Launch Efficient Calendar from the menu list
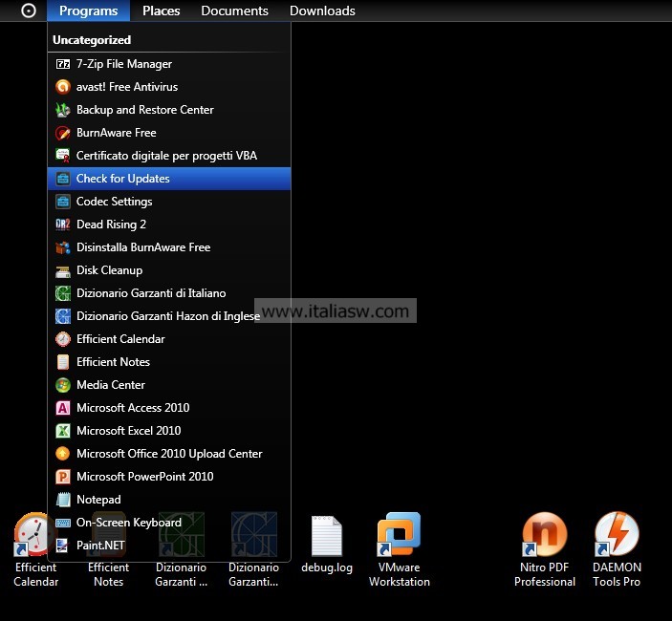Screen dimensions: 672x621 click(x=169, y=339)
